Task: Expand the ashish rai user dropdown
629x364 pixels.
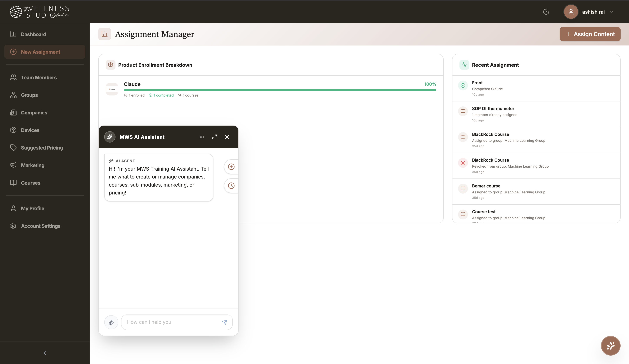Action: click(612, 12)
